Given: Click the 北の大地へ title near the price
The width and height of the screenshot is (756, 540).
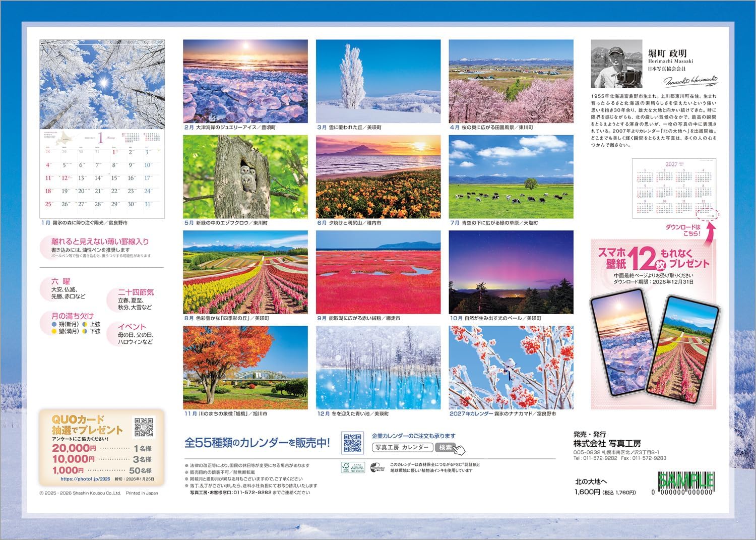Looking at the screenshot, I should (591, 482).
